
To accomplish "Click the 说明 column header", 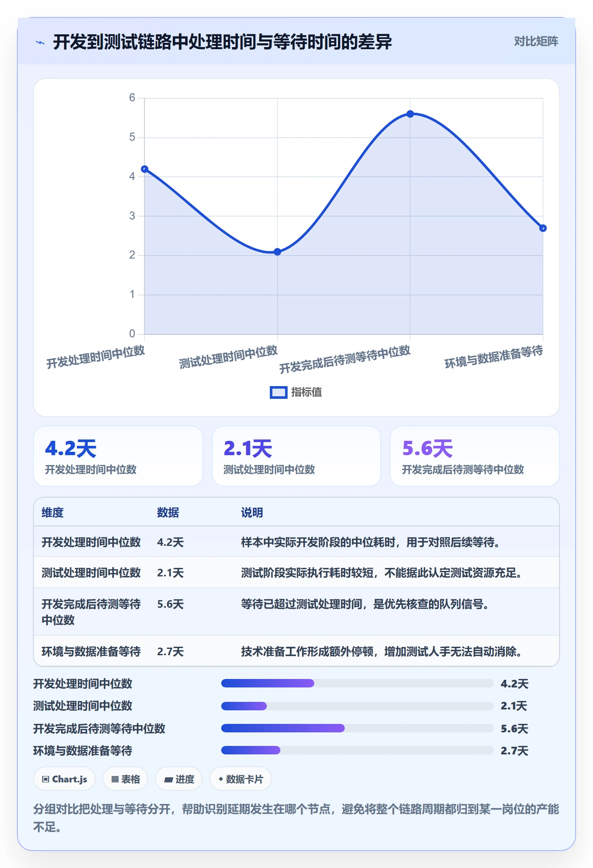I will 252,512.
